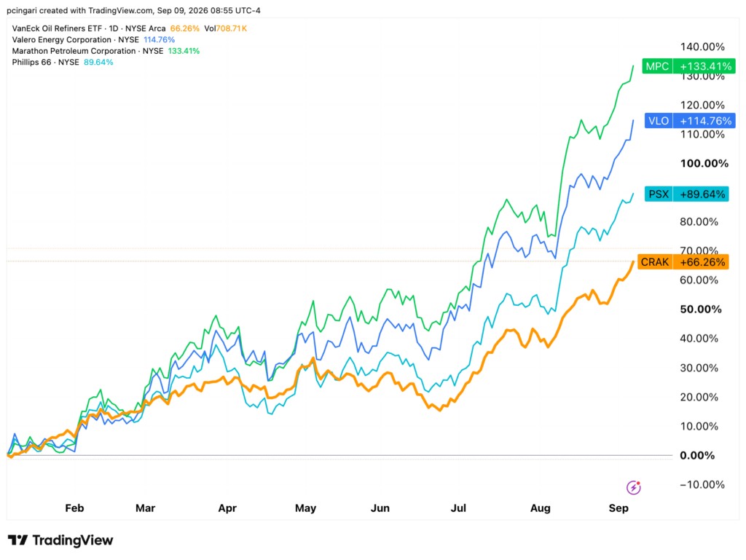Select the teal PSX price label
746x560 pixels.
coord(686,194)
